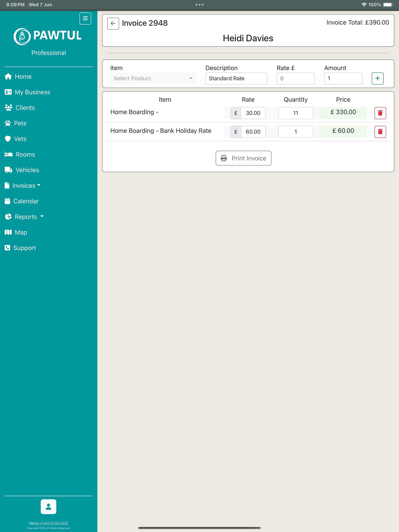The image size is (399, 532).
Task: Click the Clients people icon
Action: point(9,107)
